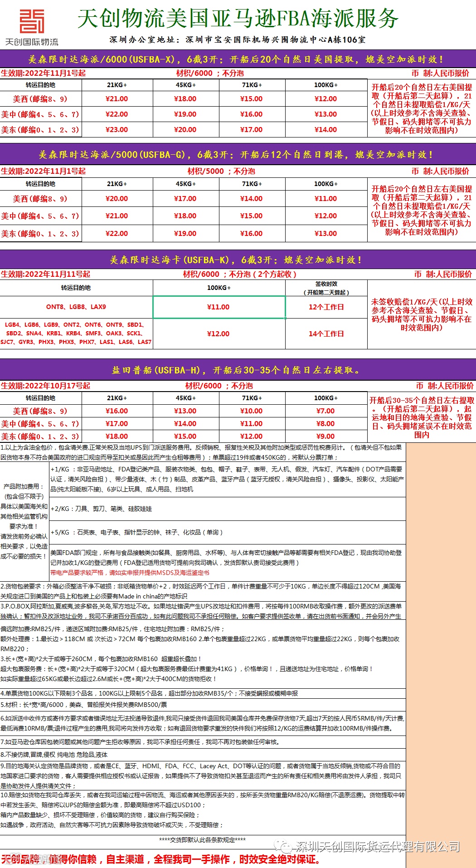The height and width of the screenshot is (868, 476).
Task: Click clause 10 赔偿 compensation text
Action: click(203, 810)
